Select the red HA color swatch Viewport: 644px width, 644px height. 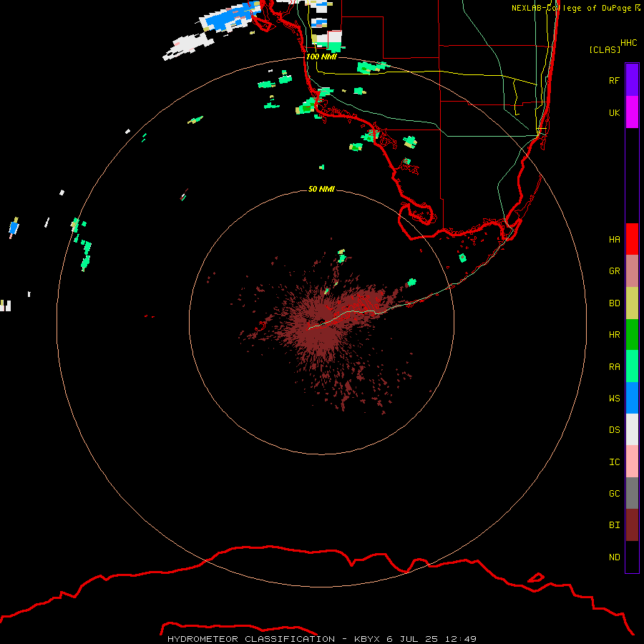632,239
